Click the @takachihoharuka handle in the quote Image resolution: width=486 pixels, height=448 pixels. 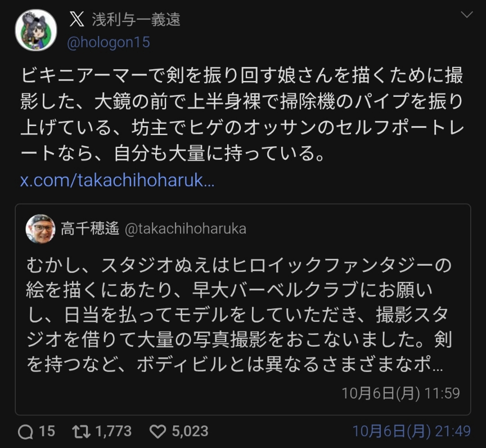[185, 229]
